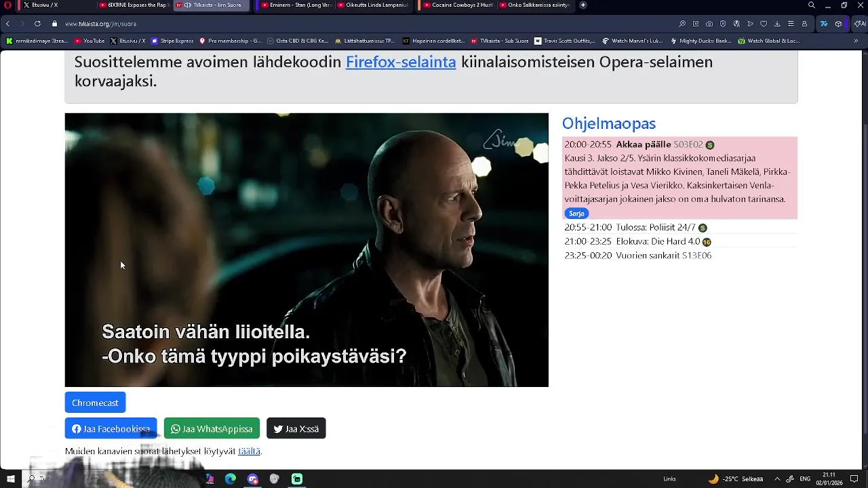Screen dimensions: 868x488
Task: Click the live video player
Action: [x=307, y=250]
